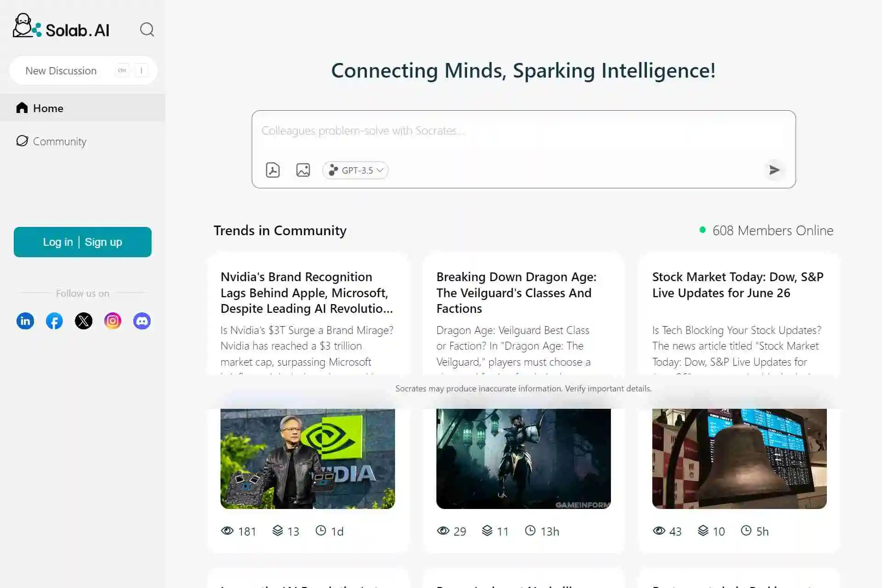This screenshot has width=882, height=588.
Task: Open the Community page
Action: click(x=59, y=141)
